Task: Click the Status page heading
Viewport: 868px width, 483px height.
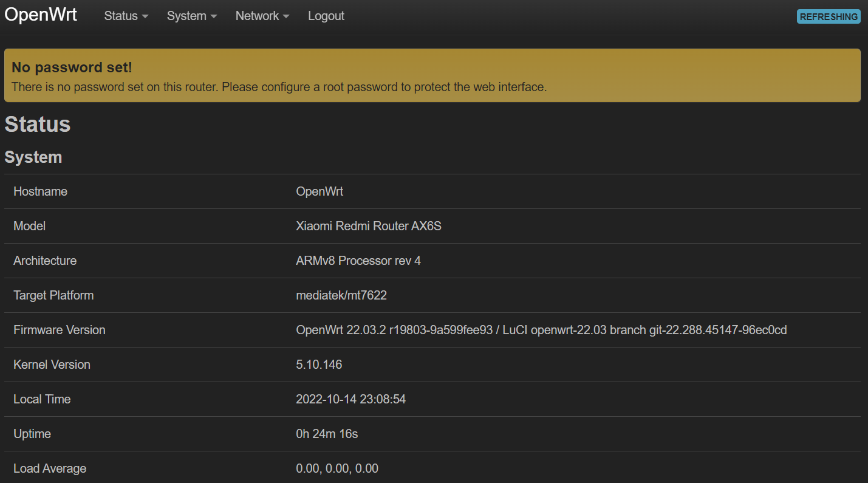Action: click(x=38, y=124)
